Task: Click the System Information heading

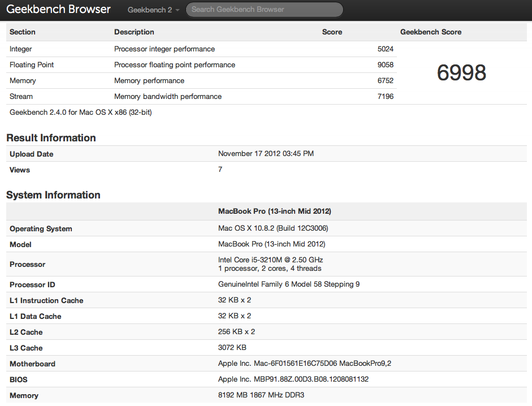Action: coord(53,195)
